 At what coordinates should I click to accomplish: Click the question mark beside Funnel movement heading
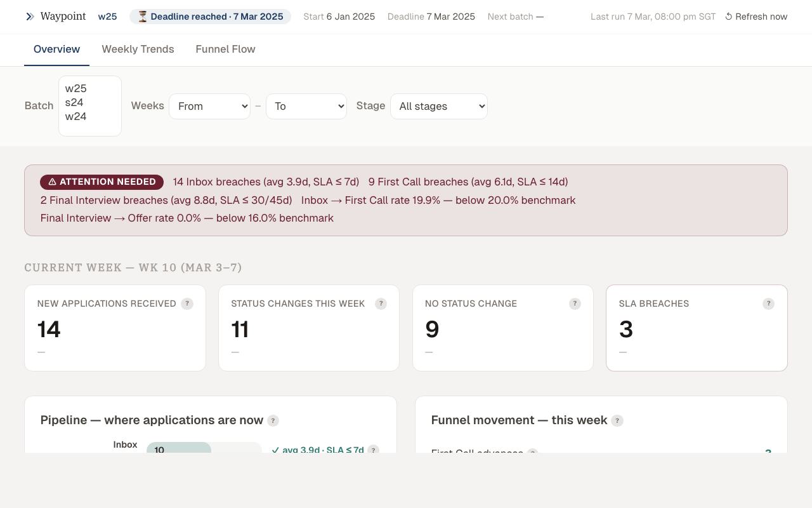[618, 420]
